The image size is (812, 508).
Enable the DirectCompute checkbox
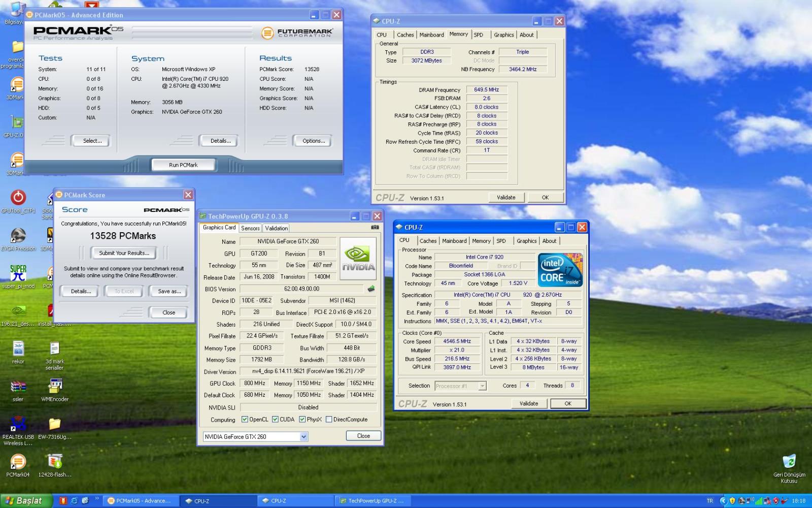pos(329,420)
